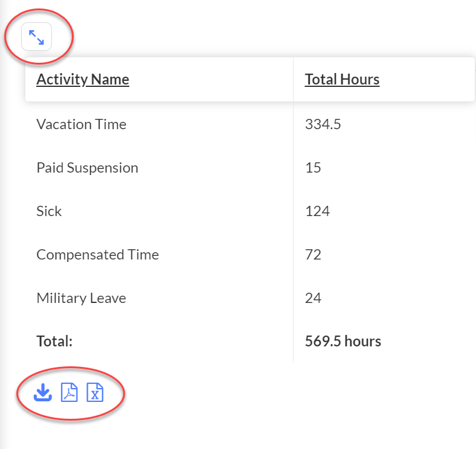This screenshot has height=449, width=476.
Task: Click the expand fullscreen arrows icon
Action: 36,37
